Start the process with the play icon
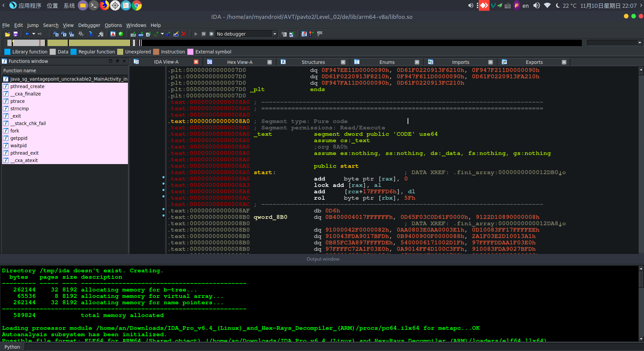This screenshot has width=644, height=351. [x=196, y=34]
